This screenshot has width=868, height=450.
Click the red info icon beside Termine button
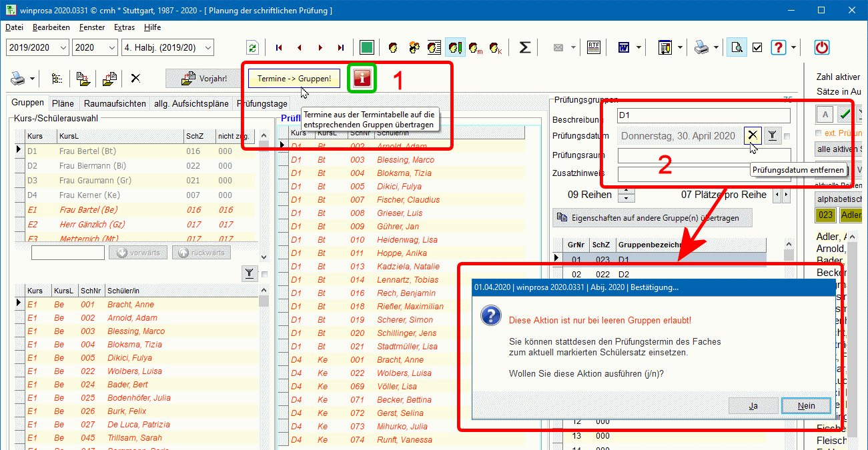coord(361,79)
